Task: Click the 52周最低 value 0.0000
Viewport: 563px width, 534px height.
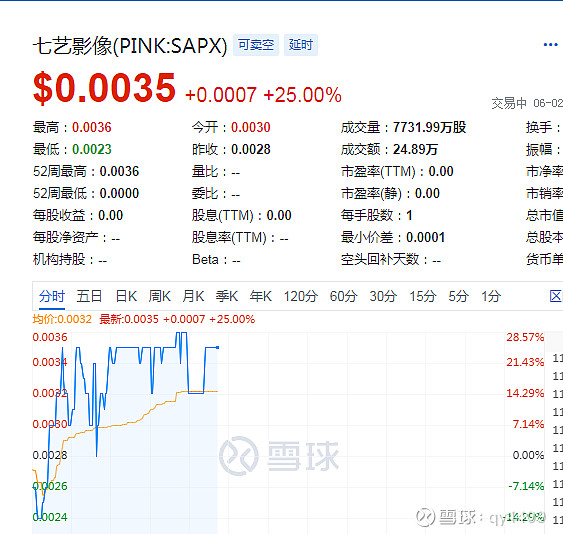Action: 119,194
